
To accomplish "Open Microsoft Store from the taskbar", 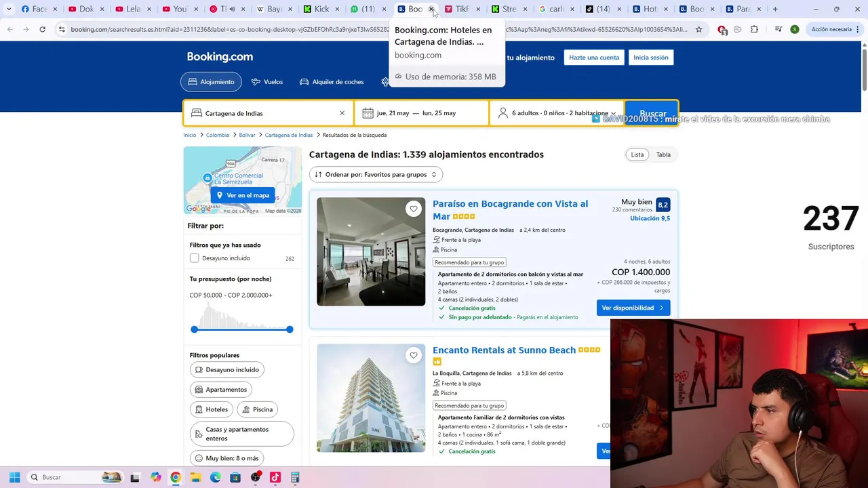I will point(235,477).
